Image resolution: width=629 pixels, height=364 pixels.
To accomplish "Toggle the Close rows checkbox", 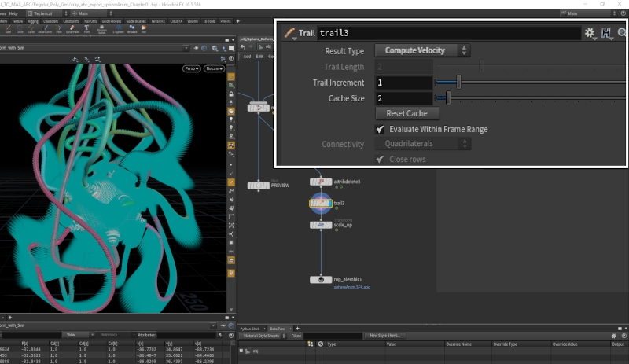I will pos(381,159).
